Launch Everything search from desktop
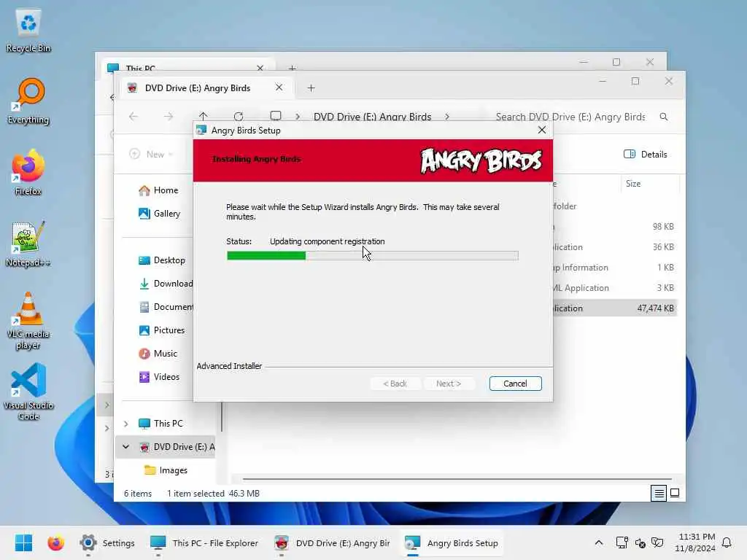The width and height of the screenshot is (747, 560). pos(28,101)
